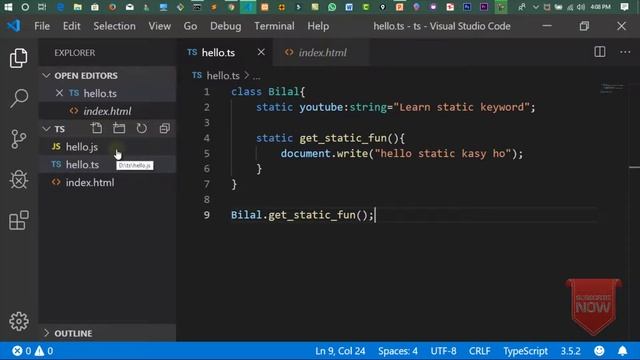Open the Search view in activity bar
Viewport: 640px width, 360px height.
coord(19,98)
